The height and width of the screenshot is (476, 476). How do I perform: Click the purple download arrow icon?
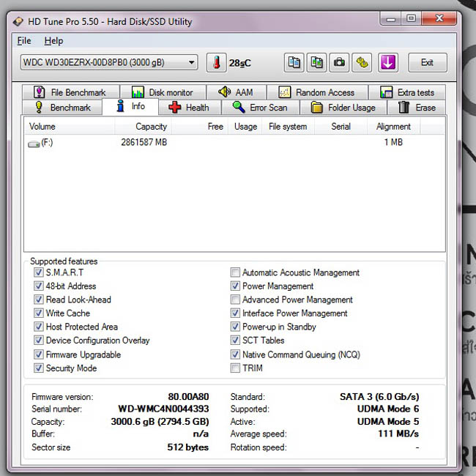388,63
